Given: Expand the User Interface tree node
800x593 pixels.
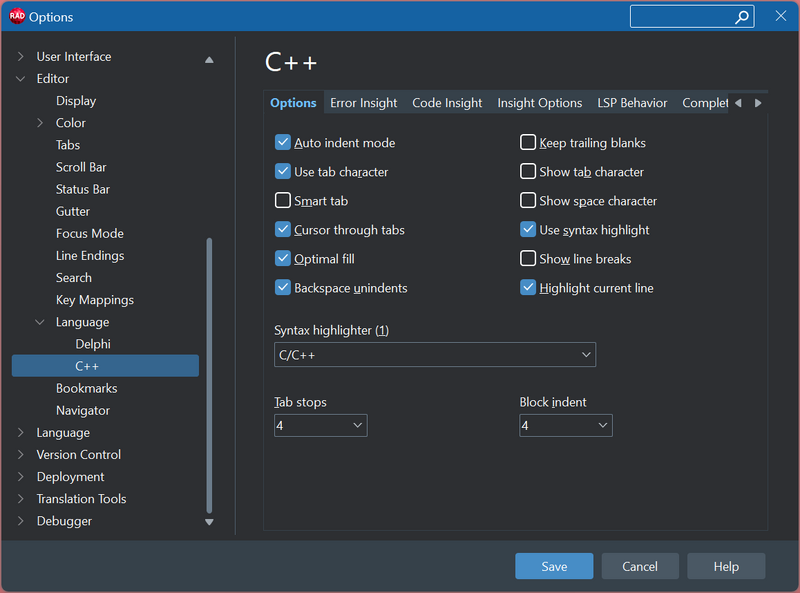Looking at the screenshot, I should point(20,57).
